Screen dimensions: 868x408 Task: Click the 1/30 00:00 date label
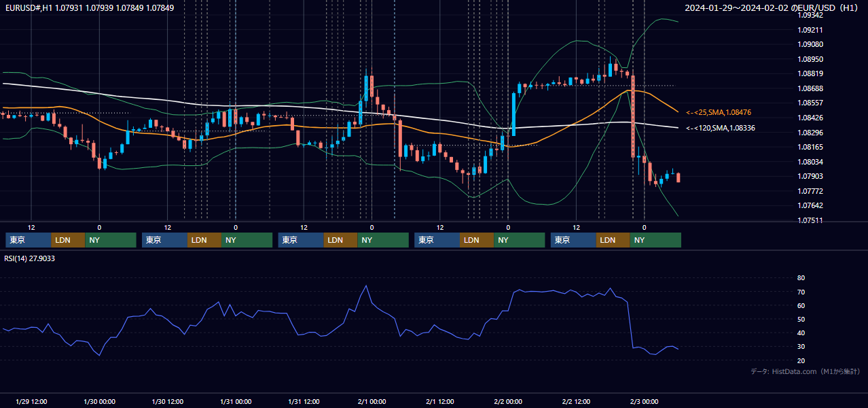pyautogui.click(x=99, y=402)
